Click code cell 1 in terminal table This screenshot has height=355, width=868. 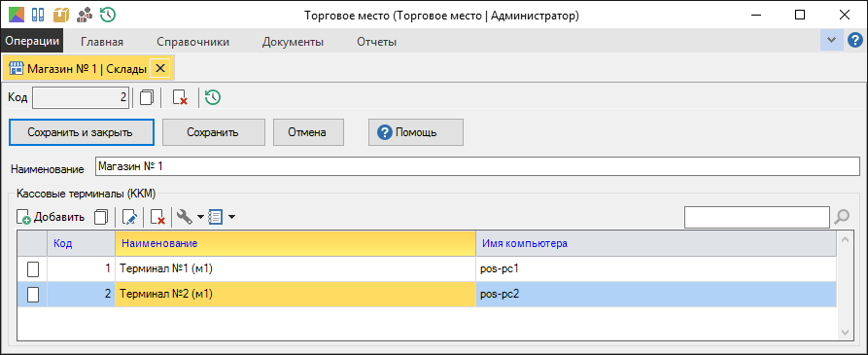pyautogui.click(x=82, y=269)
